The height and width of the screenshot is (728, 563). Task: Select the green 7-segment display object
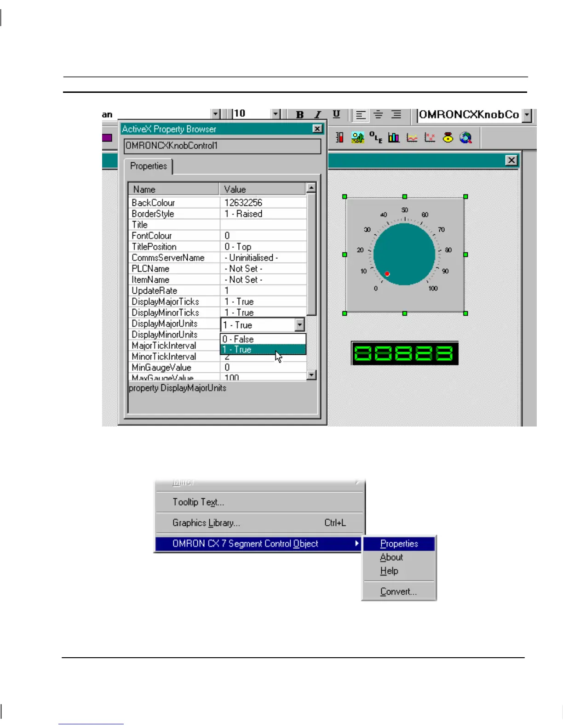click(x=405, y=353)
